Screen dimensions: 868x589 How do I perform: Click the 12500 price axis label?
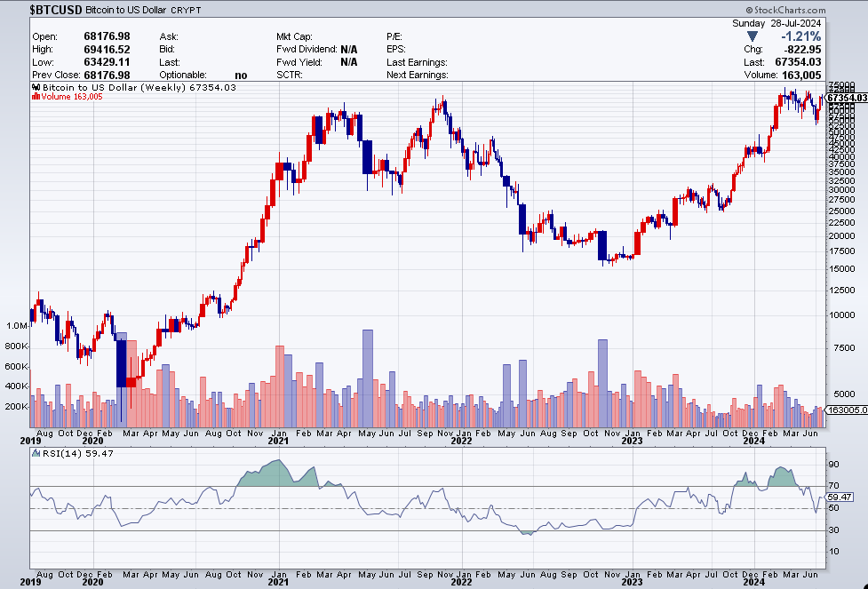840,291
